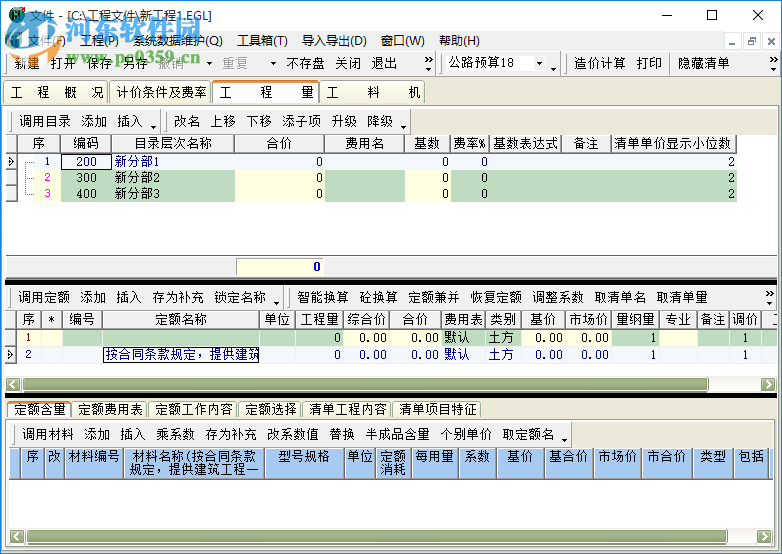Click 关闭 in the toolbar
The height and width of the screenshot is (554, 782).
348,63
